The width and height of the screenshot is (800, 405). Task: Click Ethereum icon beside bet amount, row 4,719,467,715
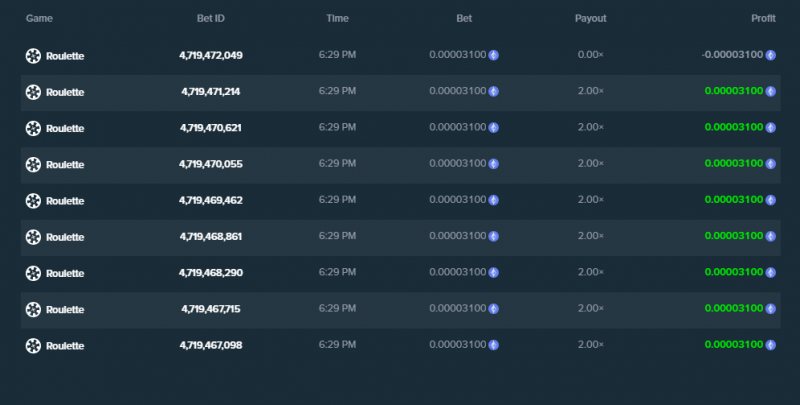pyautogui.click(x=493, y=309)
